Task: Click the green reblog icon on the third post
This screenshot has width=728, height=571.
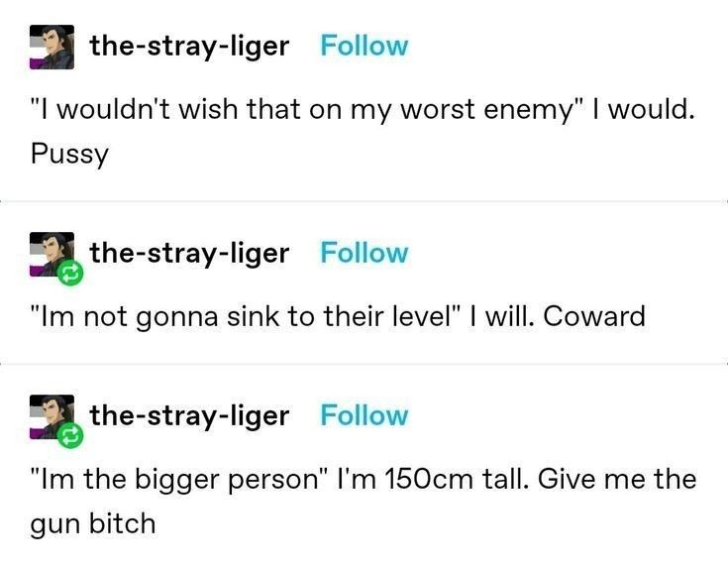Action: coord(70,436)
